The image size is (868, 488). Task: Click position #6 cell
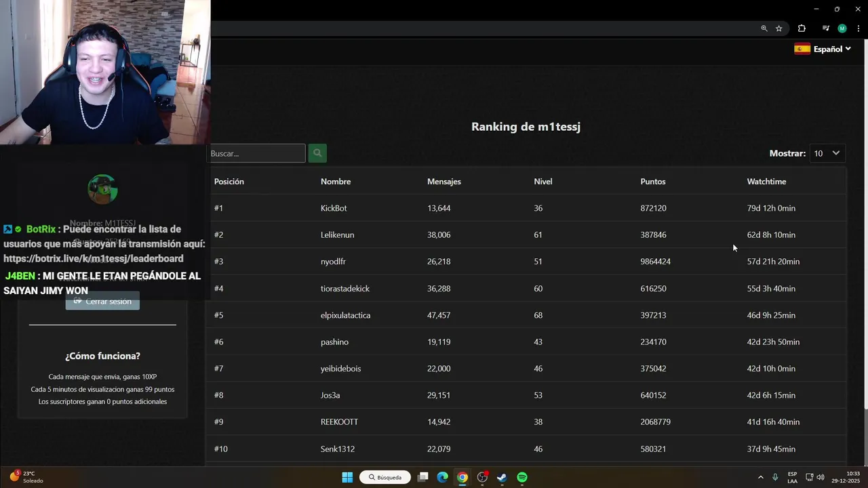click(x=218, y=342)
